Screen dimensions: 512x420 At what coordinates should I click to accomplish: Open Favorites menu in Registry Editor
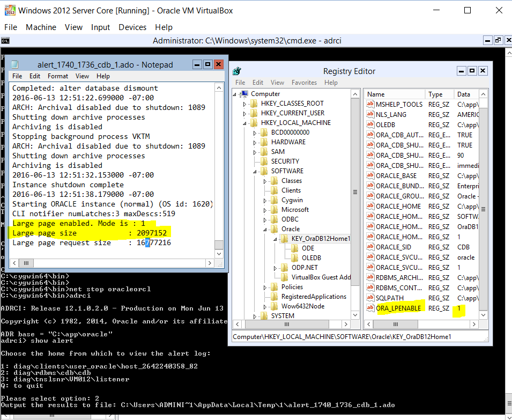pyautogui.click(x=304, y=83)
